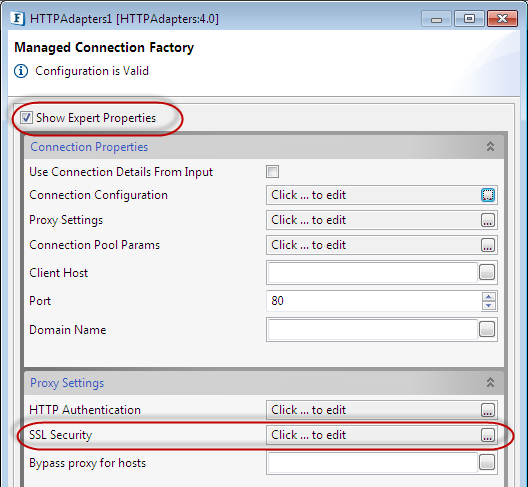528x487 pixels.
Task: Open the HTTP Authentication ellipsis editor
Action: click(488, 410)
